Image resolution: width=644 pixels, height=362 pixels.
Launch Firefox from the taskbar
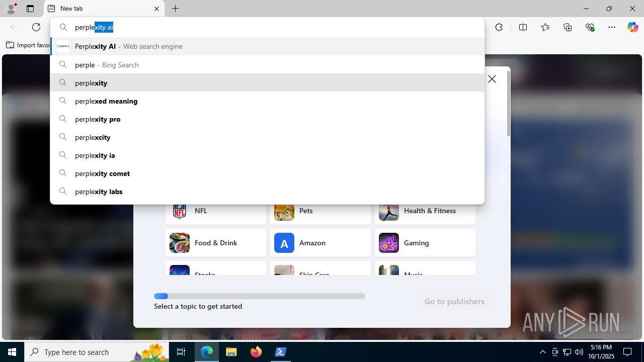pos(256,352)
